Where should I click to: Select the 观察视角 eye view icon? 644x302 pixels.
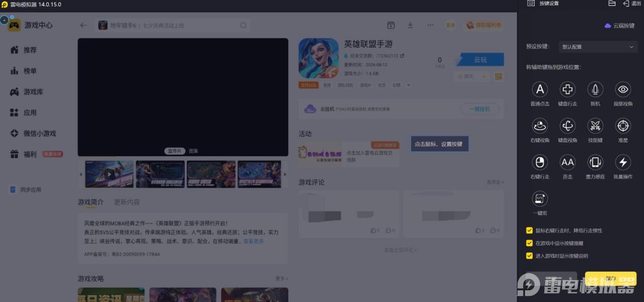click(623, 89)
